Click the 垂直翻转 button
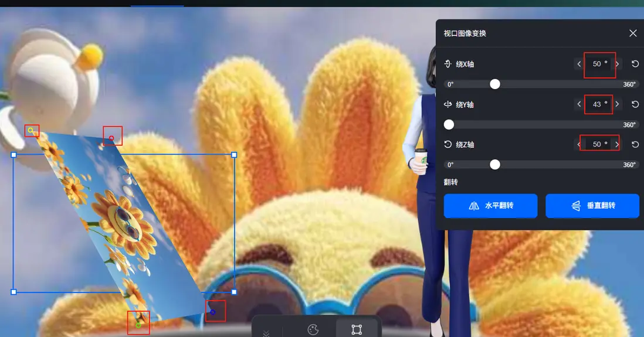 coord(592,206)
